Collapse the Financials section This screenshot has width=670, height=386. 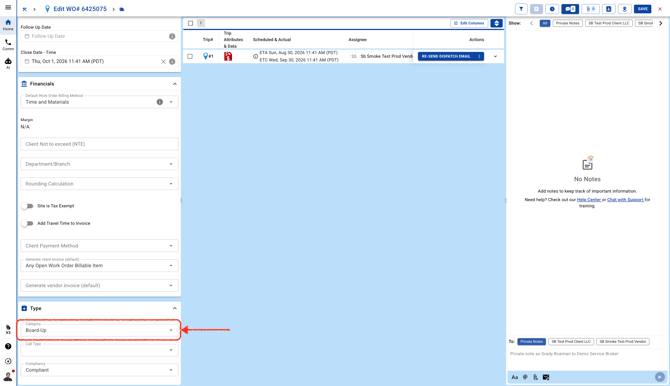pyautogui.click(x=174, y=84)
